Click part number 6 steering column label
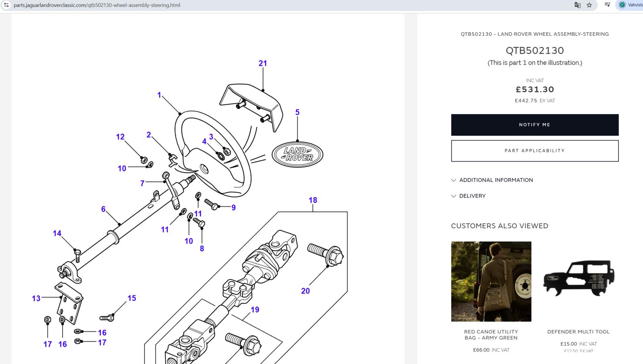Viewport: 643px width, 364px height. point(103,209)
